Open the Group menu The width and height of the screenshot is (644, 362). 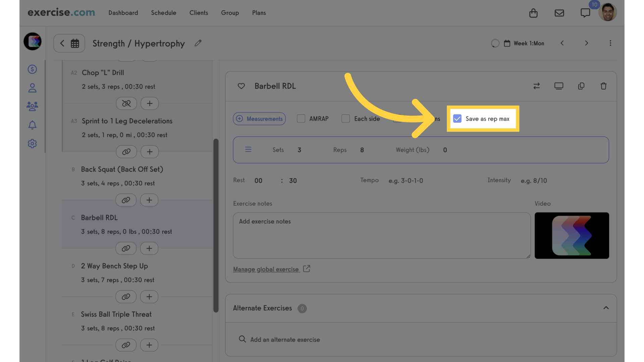click(x=230, y=13)
